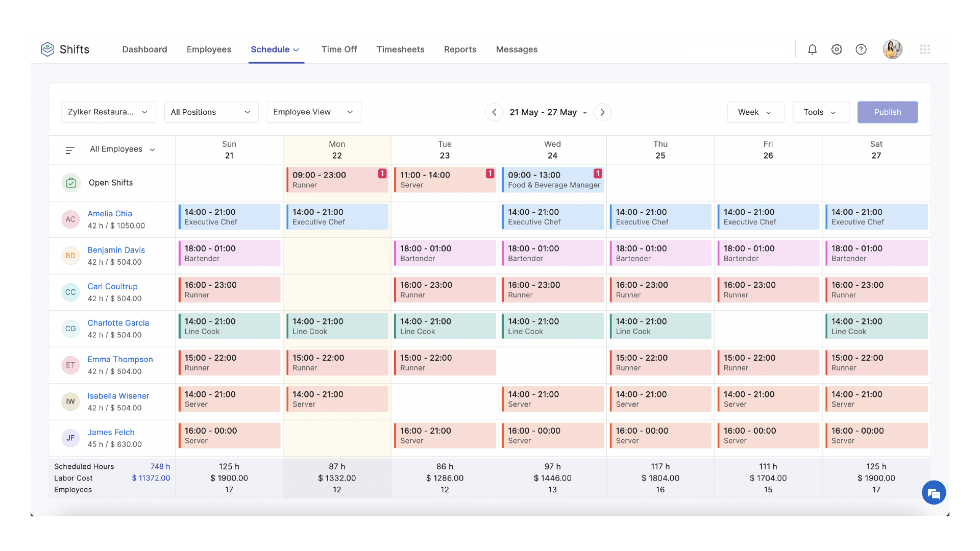Select the Open Shifts clipboard icon
The height and width of the screenshot is (551, 980).
[x=71, y=182]
